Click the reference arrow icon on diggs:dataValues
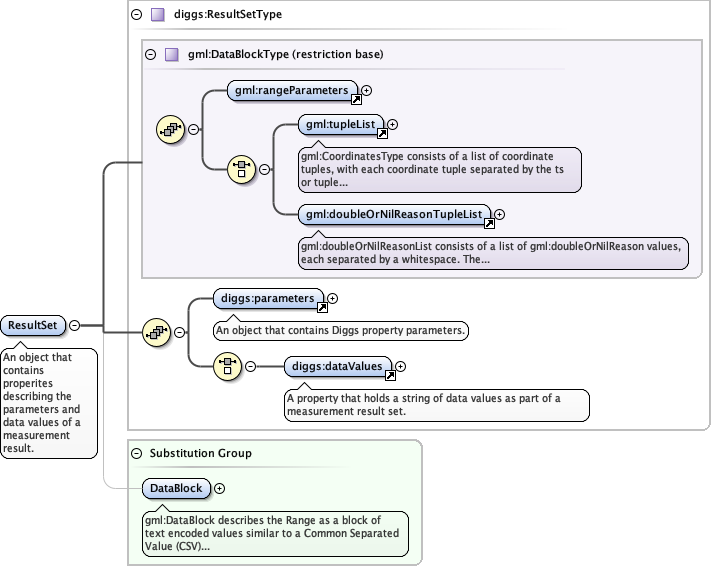This screenshot has height=567, width=712. click(x=390, y=375)
